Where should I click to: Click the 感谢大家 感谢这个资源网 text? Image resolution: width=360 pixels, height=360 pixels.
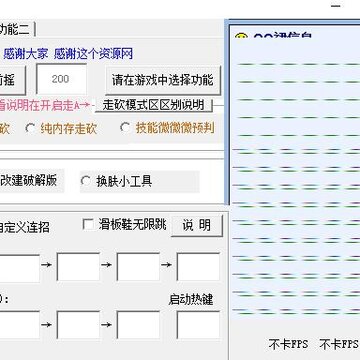(x=68, y=54)
